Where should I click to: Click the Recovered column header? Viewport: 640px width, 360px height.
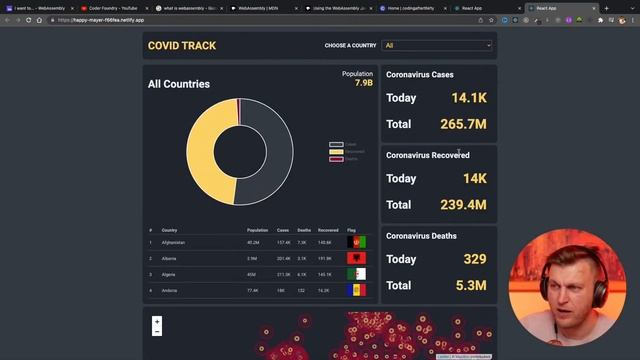tap(328, 230)
